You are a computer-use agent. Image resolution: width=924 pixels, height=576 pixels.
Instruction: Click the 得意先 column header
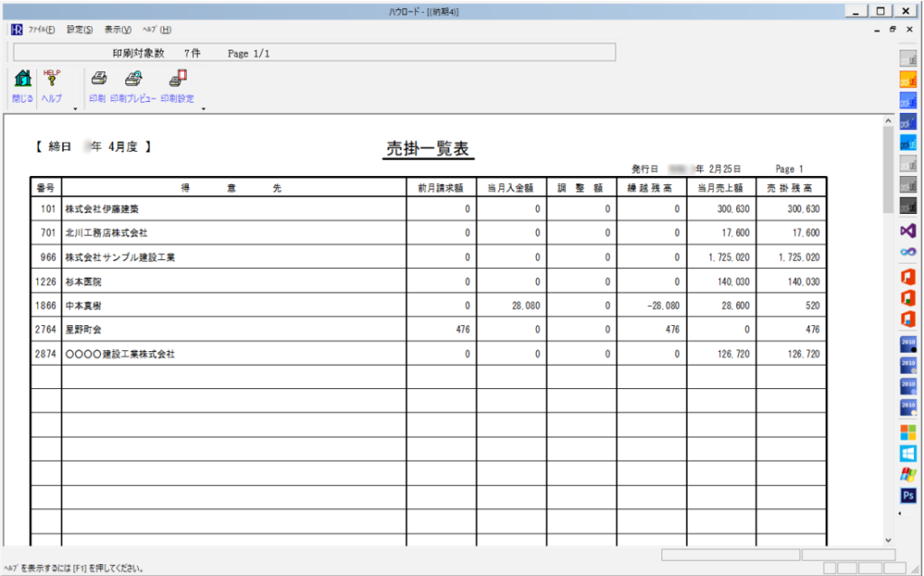point(232,188)
